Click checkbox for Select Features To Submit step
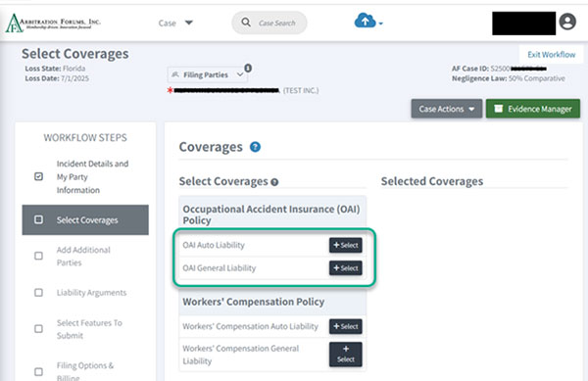The width and height of the screenshot is (588, 381). (38, 328)
